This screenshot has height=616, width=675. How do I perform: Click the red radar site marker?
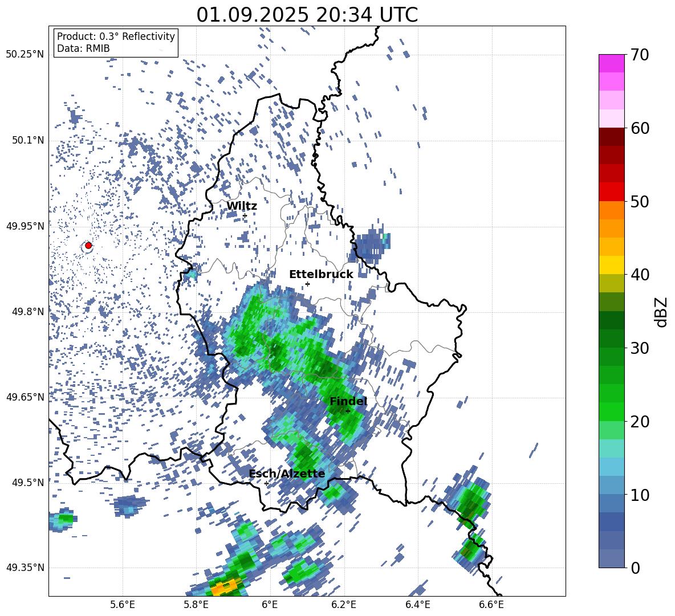click(x=88, y=246)
